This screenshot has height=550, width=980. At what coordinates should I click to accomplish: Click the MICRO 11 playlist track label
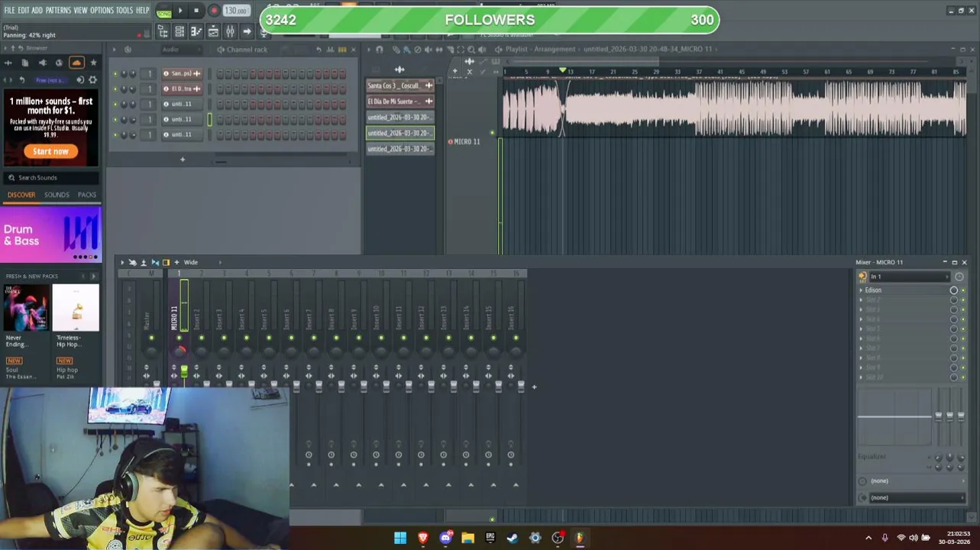click(467, 142)
